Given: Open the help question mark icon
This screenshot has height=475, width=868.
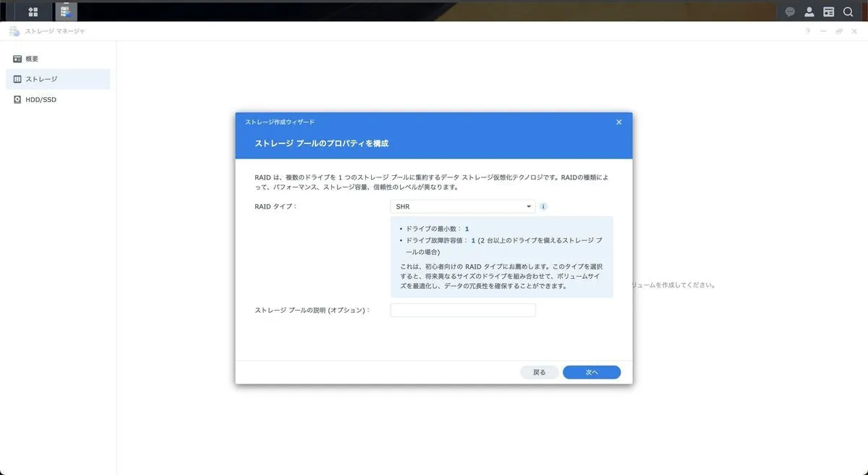Looking at the screenshot, I should [808, 32].
